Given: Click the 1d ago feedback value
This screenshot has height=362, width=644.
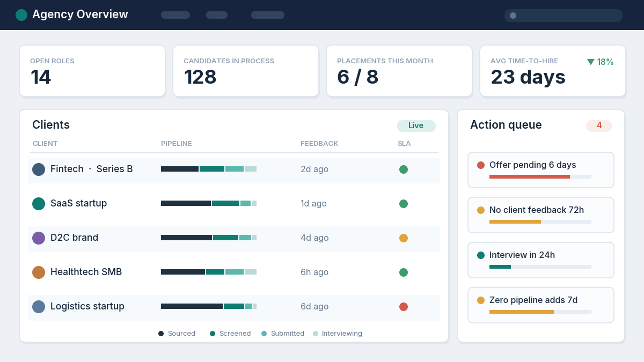Looking at the screenshot, I should pyautogui.click(x=314, y=204).
